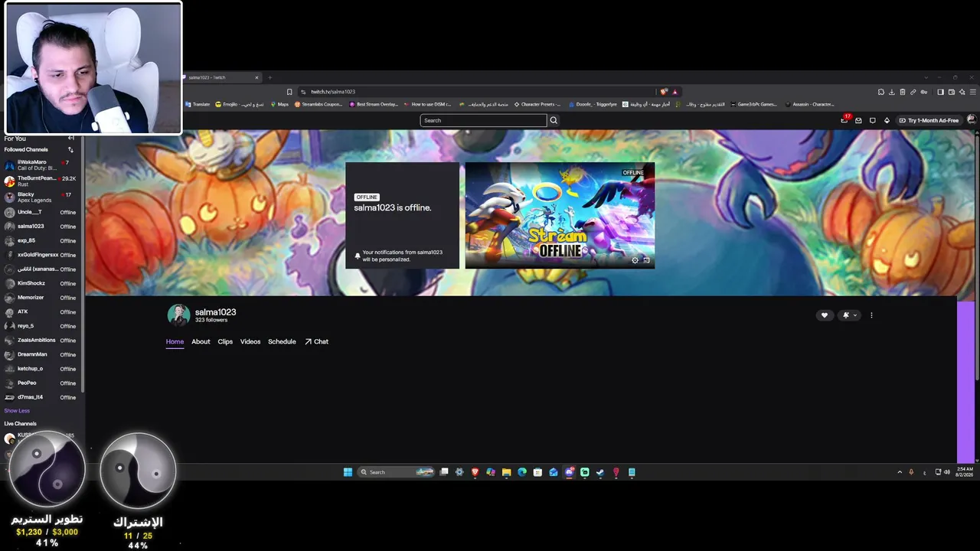Click the volume icon in system tray
Screen dimensions: 980x551
(x=947, y=472)
